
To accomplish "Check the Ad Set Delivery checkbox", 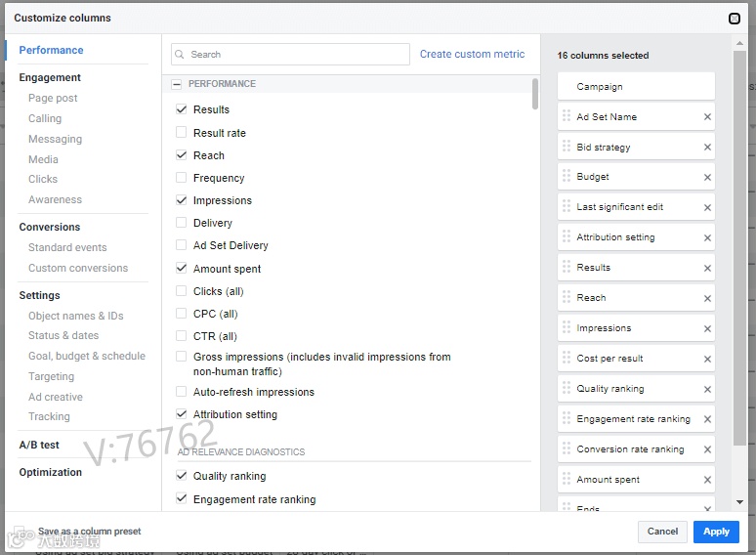I will [x=182, y=245].
